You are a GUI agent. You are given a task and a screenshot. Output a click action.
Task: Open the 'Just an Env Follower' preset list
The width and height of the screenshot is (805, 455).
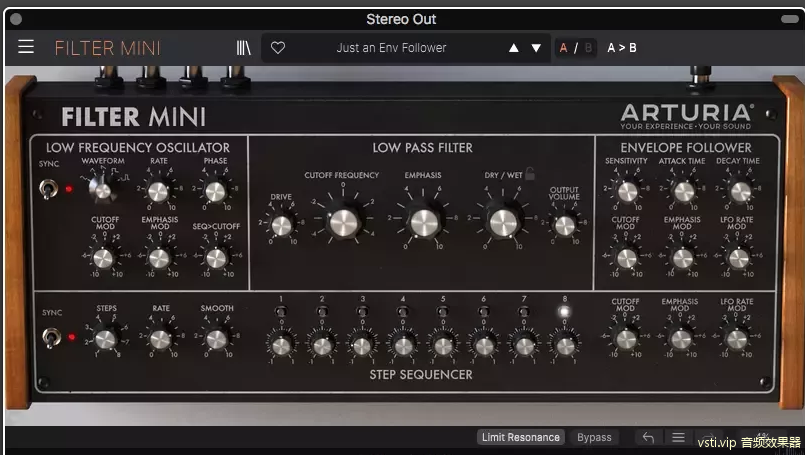pos(391,47)
